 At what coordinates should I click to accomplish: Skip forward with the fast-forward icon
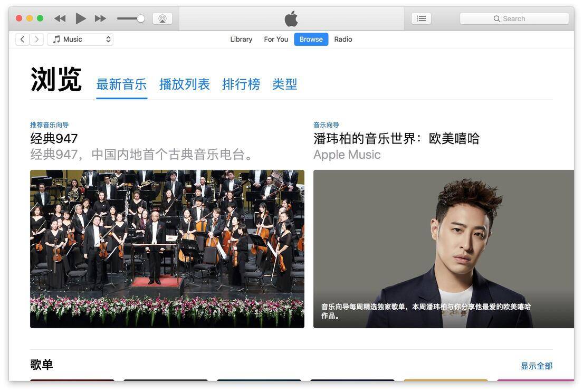click(x=100, y=18)
